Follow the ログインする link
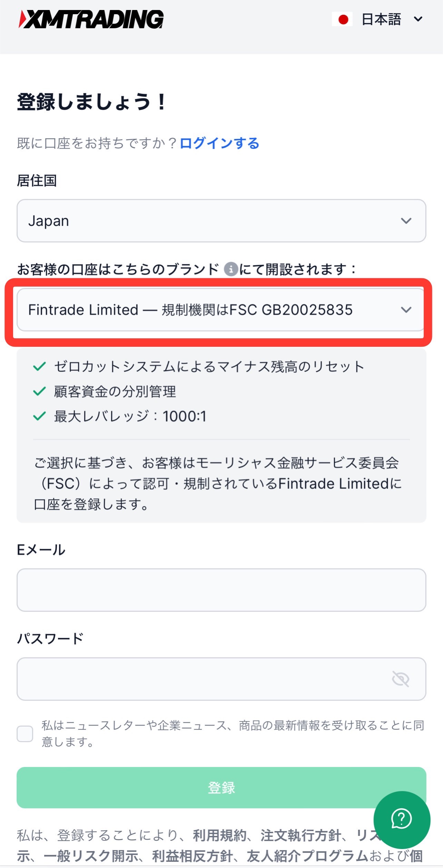The height and width of the screenshot is (868, 443). tap(219, 143)
